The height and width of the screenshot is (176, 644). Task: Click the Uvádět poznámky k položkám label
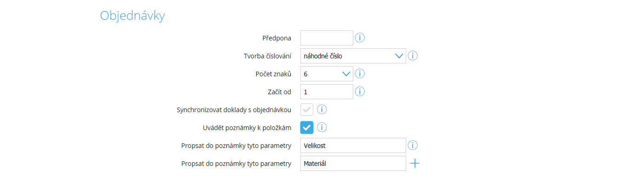(247, 127)
